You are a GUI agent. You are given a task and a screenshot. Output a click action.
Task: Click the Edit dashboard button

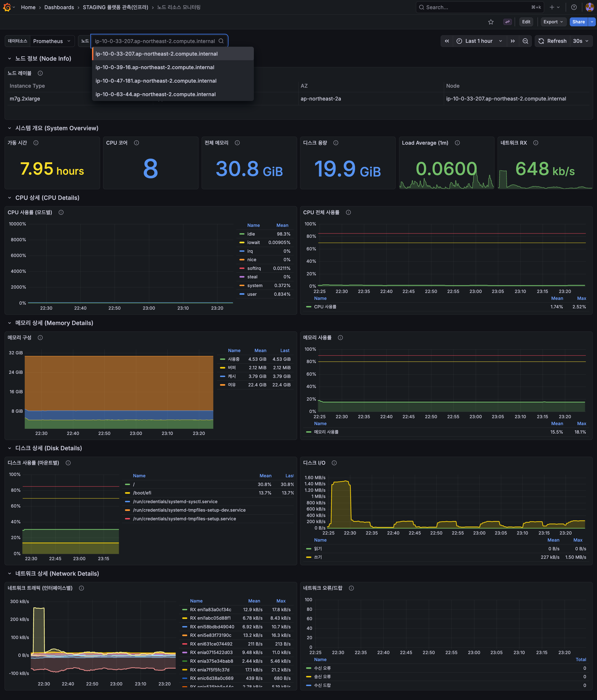(526, 22)
